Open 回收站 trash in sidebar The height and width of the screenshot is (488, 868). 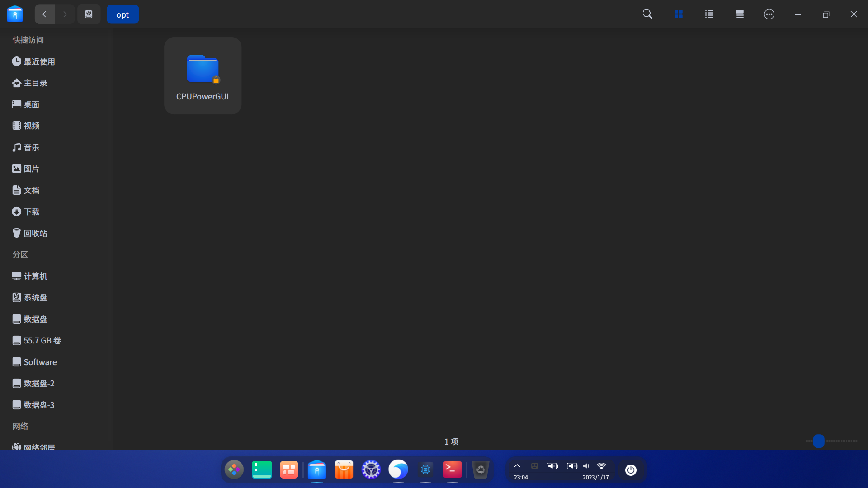[35, 233]
